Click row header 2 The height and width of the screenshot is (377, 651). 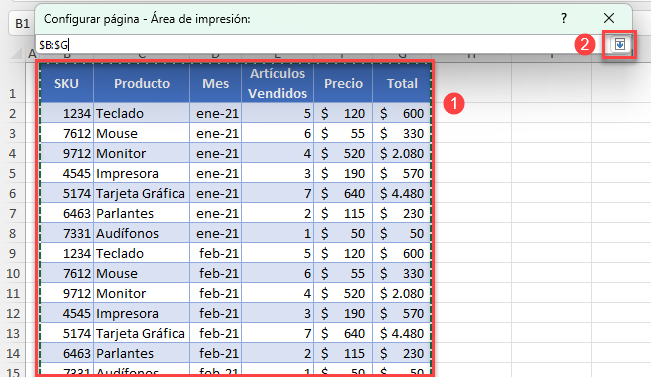13,113
